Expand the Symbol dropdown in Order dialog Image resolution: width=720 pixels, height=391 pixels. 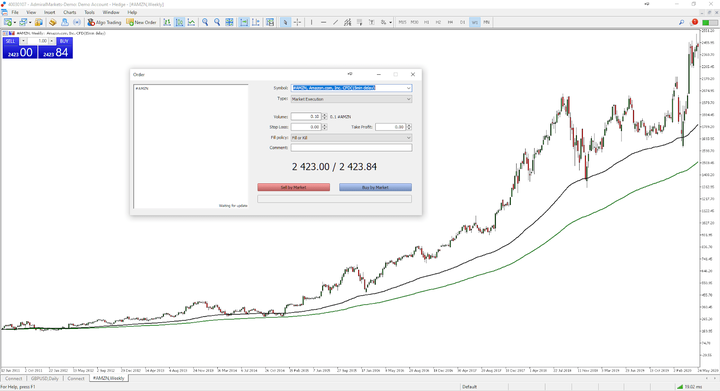(x=408, y=88)
